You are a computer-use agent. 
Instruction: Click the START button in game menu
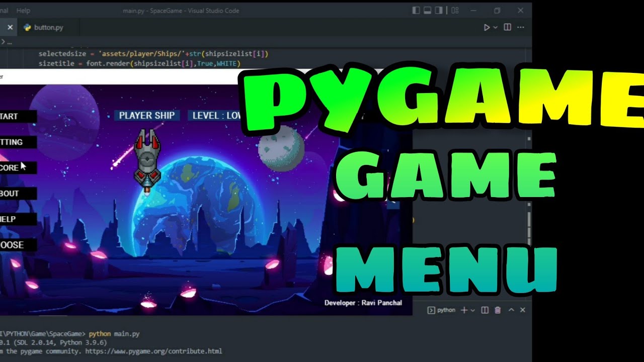tap(18, 116)
